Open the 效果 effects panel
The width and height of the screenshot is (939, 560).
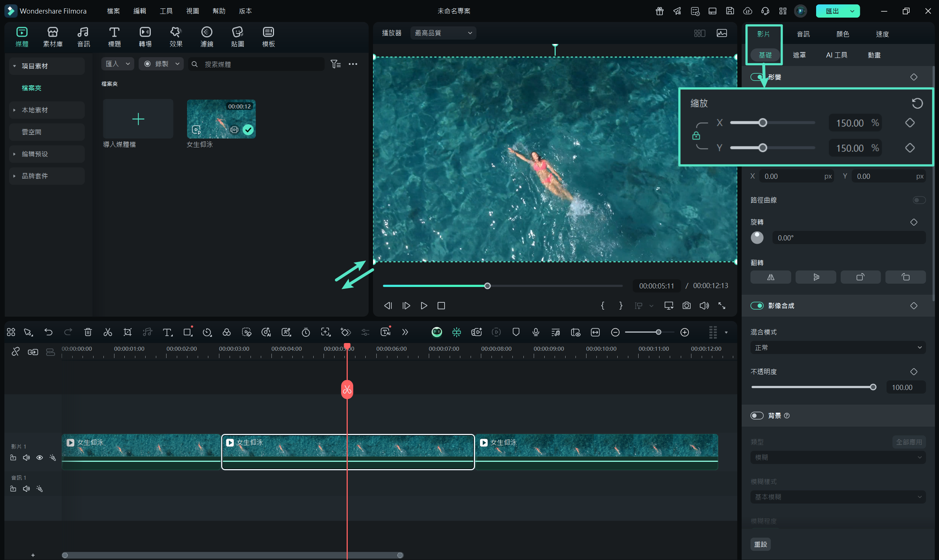tap(176, 37)
